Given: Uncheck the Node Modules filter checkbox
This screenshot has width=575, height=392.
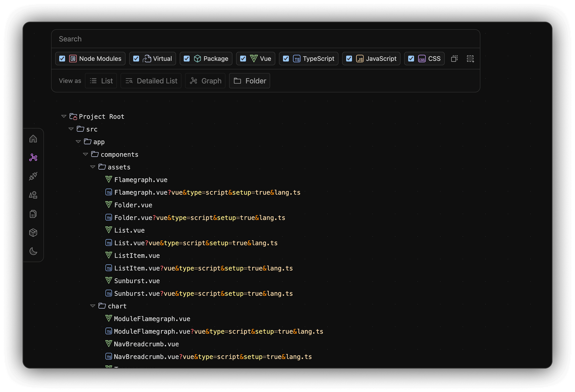Looking at the screenshot, I should (62, 59).
